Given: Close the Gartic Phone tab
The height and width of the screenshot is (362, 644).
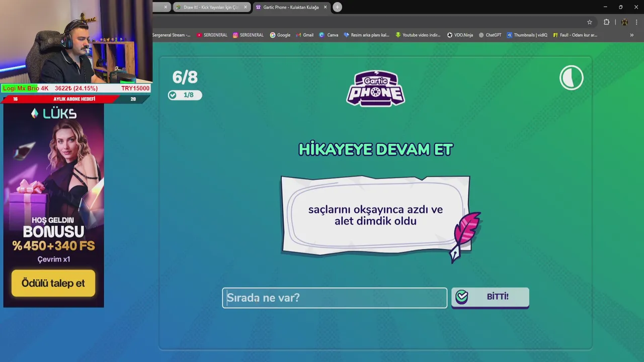Looking at the screenshot, I should [325, 7].
